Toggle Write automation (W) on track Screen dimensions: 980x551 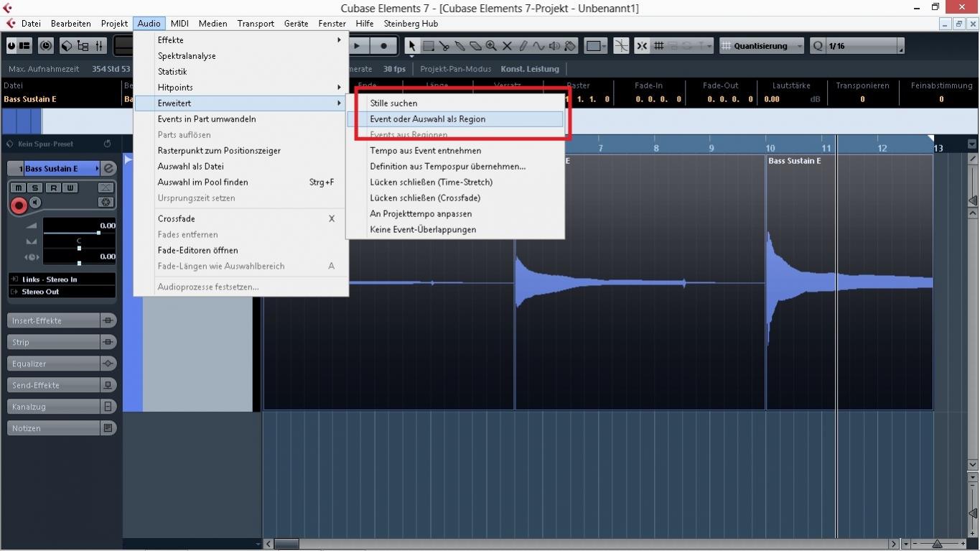[x=70, y=188]
